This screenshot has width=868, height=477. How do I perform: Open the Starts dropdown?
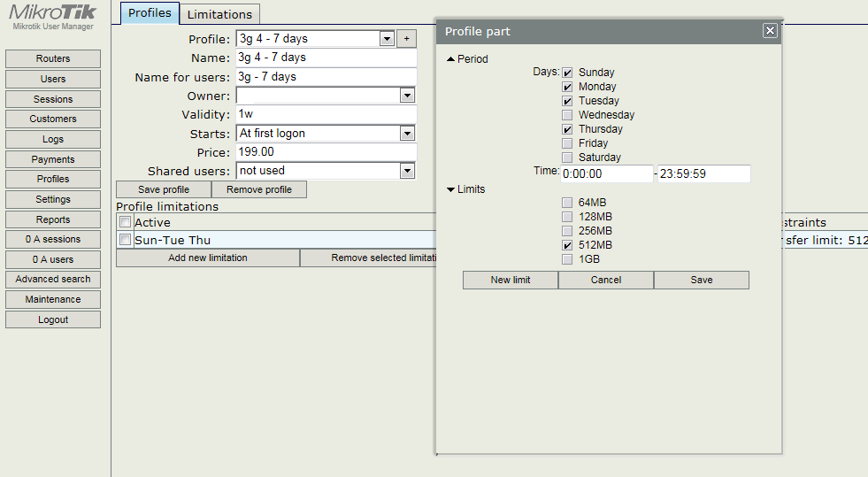coord(407,134)
